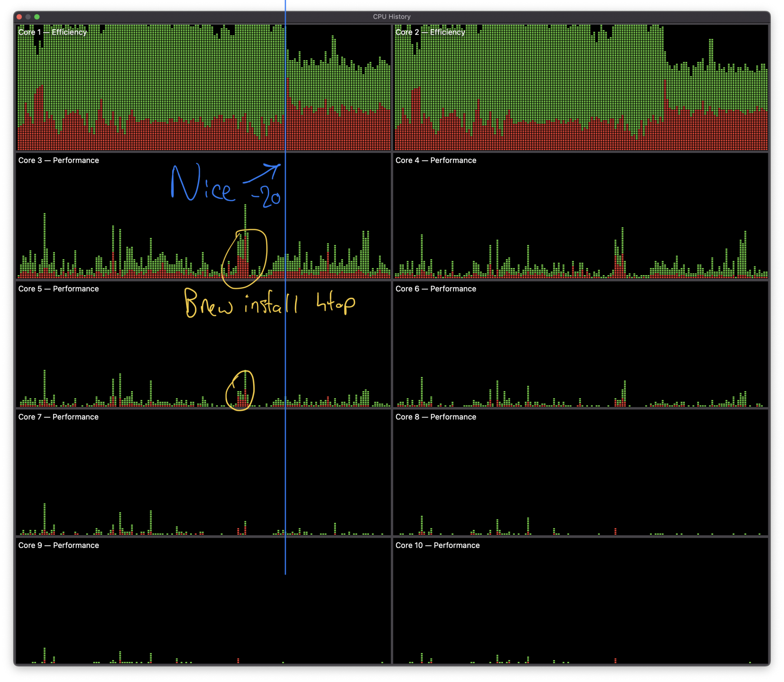784x682 pixels.
Task: Click the gray minimize window button
Action: pyautogui.click(x=28, y=17)
